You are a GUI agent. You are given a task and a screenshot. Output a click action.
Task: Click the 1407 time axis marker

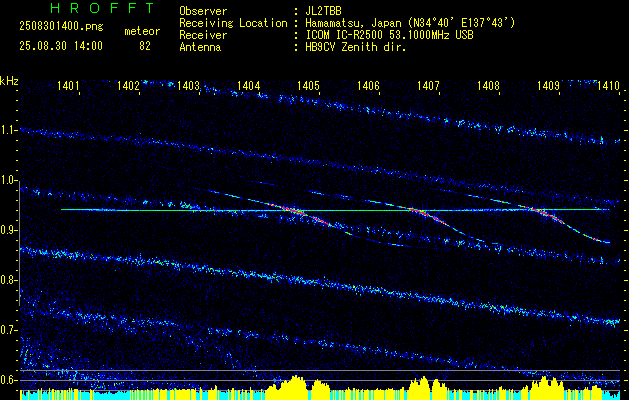click(x=428, y=85)
